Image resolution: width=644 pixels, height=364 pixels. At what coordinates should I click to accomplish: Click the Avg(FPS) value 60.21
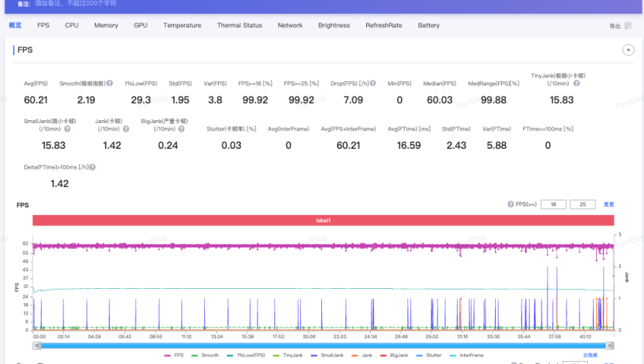pyautogui.click(x=35, y=100)
